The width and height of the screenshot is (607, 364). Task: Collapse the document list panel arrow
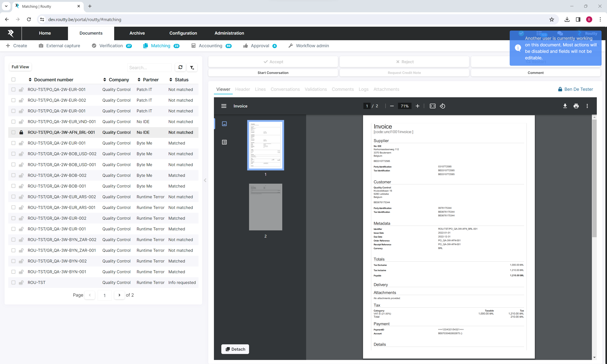click(x=205, y=180)
